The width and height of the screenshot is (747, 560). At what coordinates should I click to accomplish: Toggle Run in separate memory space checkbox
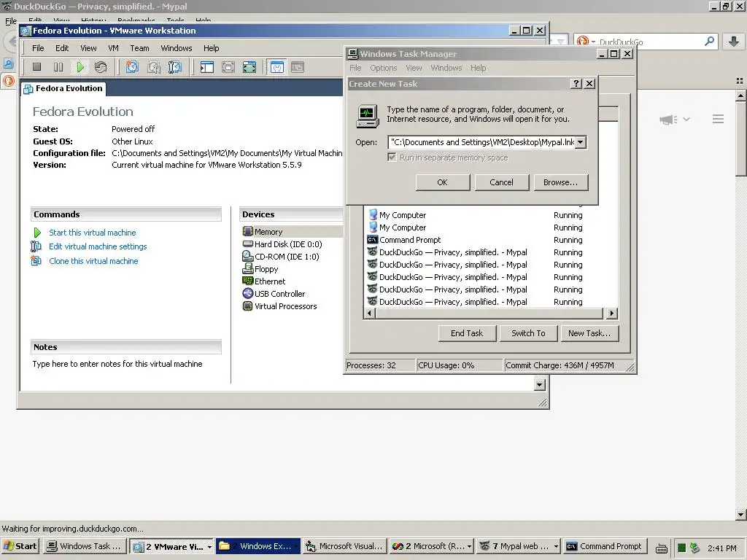coord(392,157)
